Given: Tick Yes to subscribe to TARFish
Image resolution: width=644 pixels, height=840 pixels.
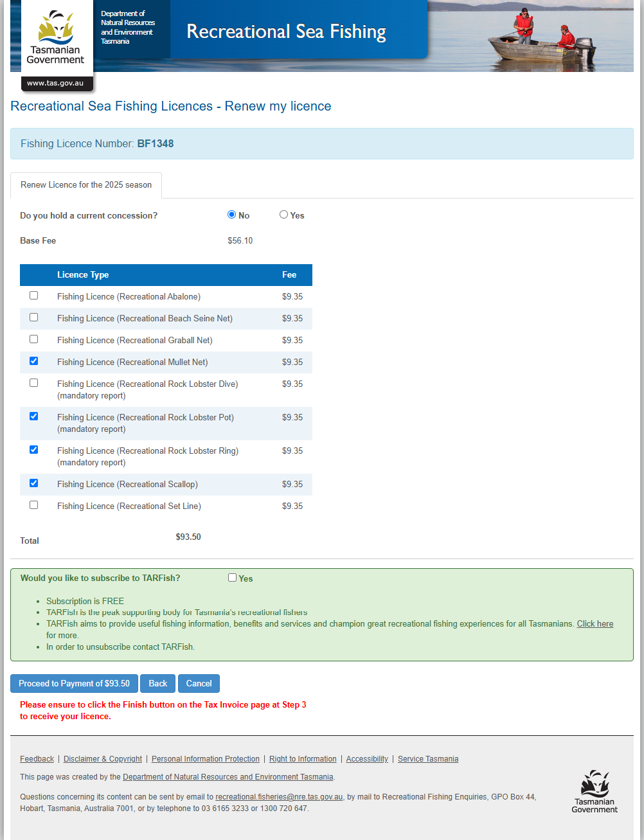Looking at the screenshot, I should (x=233, y=578).
